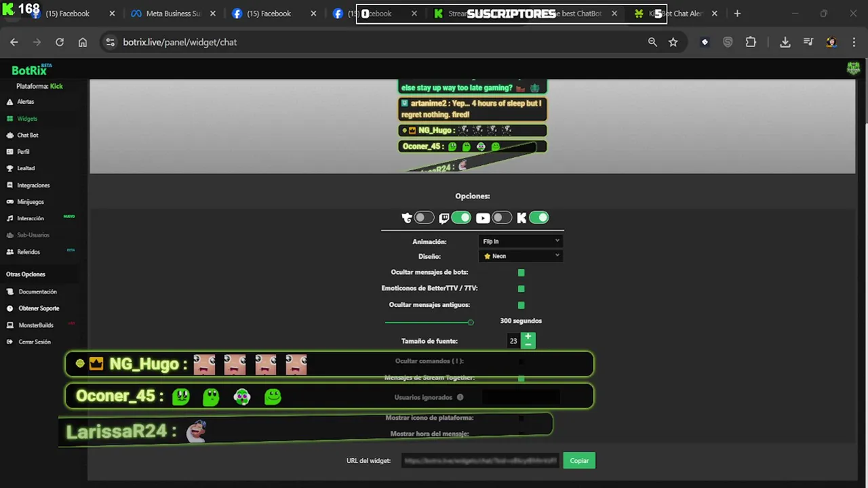The width and height of the screenshot is (868, 488).
Task: Click the gray shield extension icon
Action: click(x=728, y=42)
